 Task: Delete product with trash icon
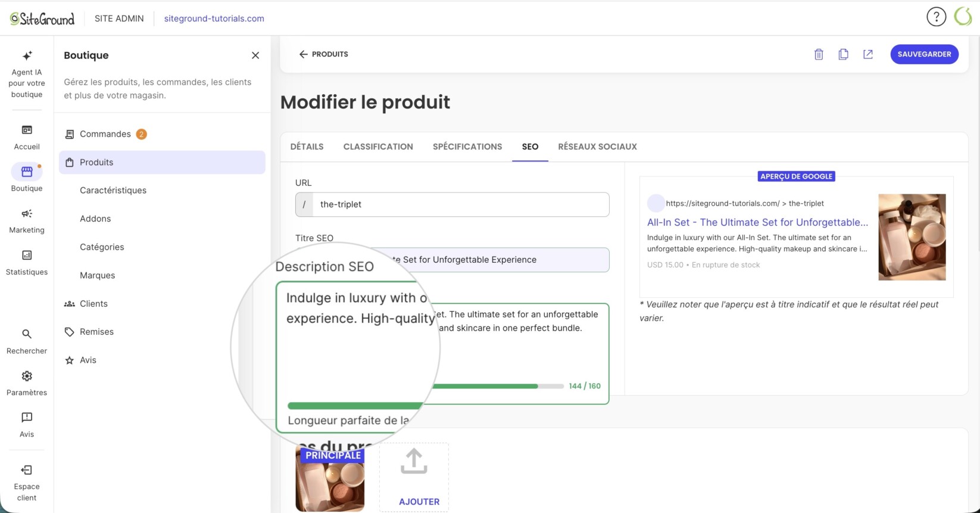819,54
